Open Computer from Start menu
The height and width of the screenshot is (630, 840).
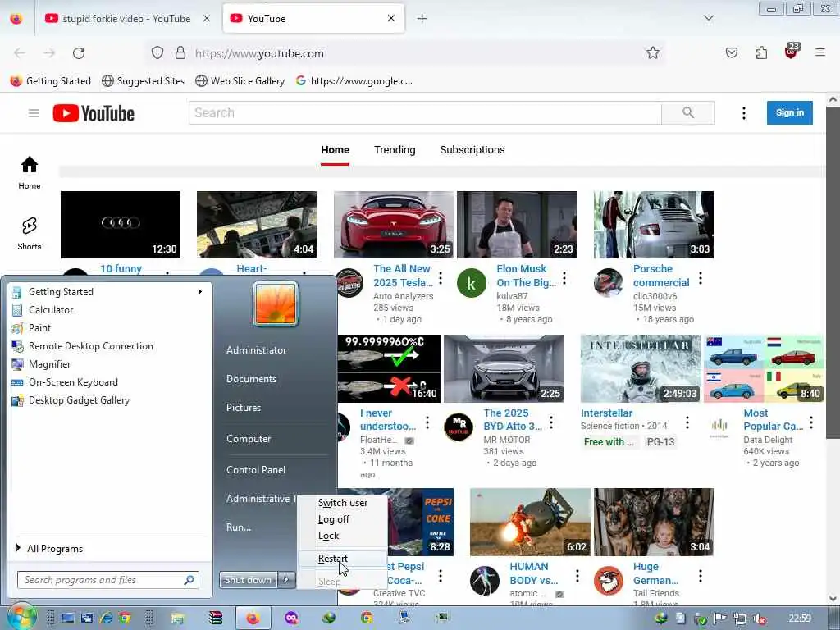point(249,439)
